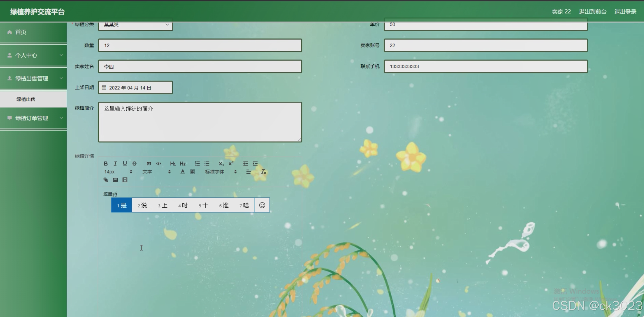Image resolution: width=644 pixels, height=317 pixels.
Task: Toggle bold formatting in editor
Action: 106,163
